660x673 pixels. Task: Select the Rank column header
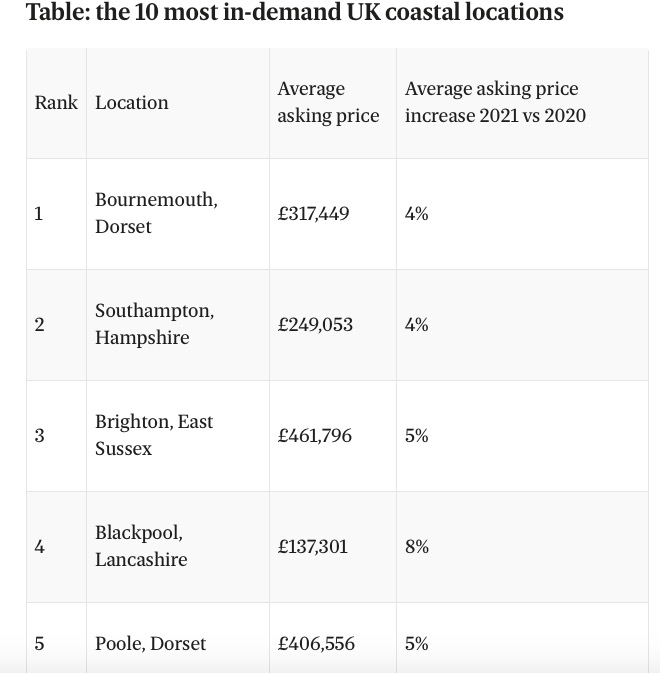[56, 103]
